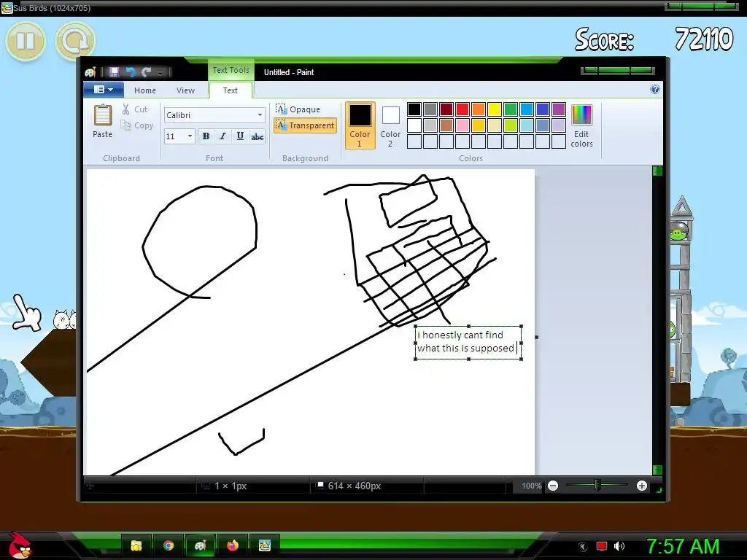Zoom out with the minus button
The height and width of the screenshot is (560, 747).
pos(553,486)
